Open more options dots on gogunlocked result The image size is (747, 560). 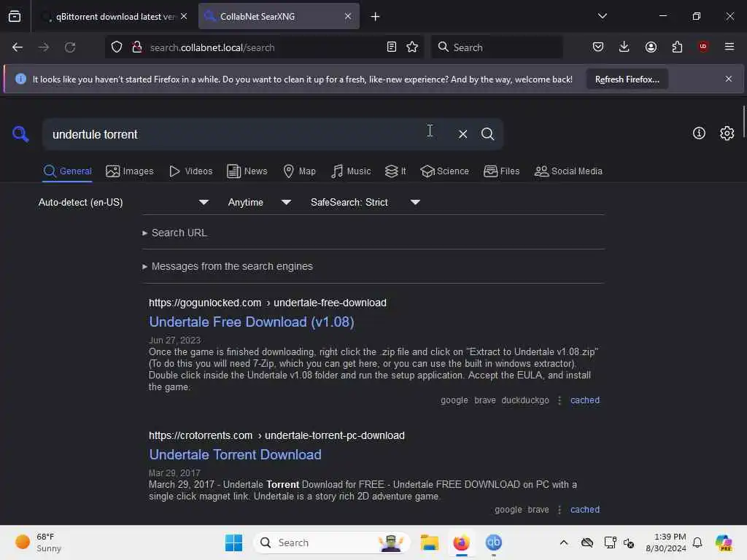point(560,400)
